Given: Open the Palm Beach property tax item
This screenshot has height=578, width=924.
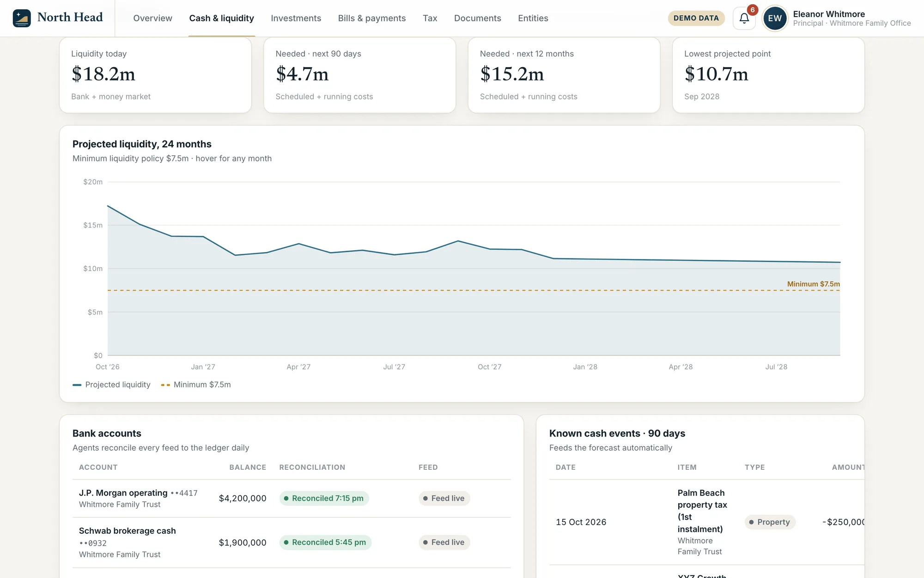Looking at the screenshot, I should (x=702, y=511).
